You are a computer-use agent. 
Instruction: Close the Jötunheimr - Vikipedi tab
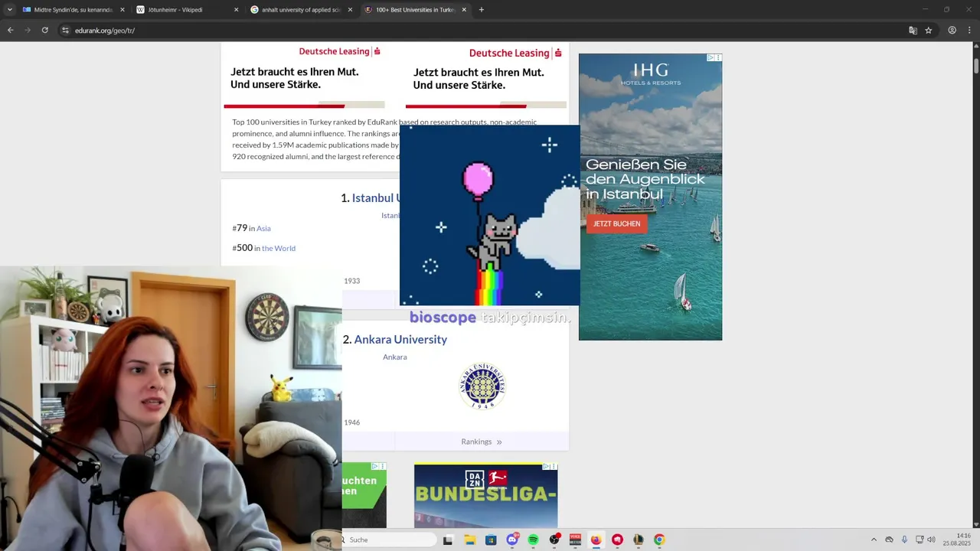pyautogui.click(x=236, y=10)
